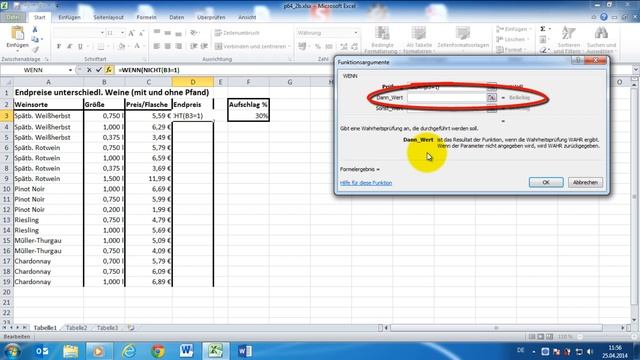Toggle underline formatting
The width and height of the screenshot is (640, 360).
click(80, 47)
